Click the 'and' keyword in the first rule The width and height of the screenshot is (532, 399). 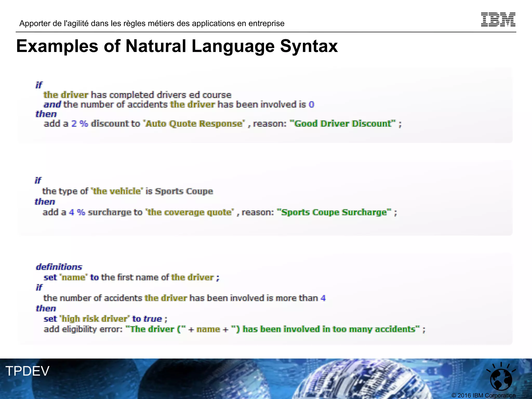52,104
